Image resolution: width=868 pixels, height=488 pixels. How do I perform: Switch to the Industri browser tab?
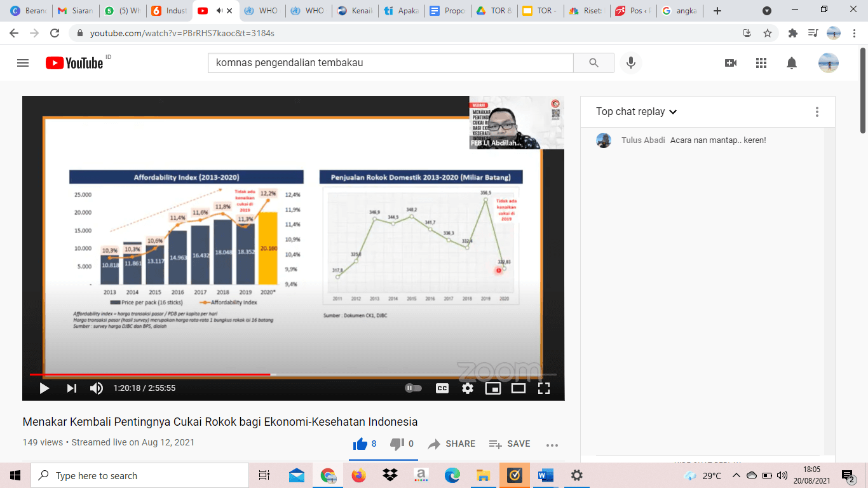[x=168, y=11]
